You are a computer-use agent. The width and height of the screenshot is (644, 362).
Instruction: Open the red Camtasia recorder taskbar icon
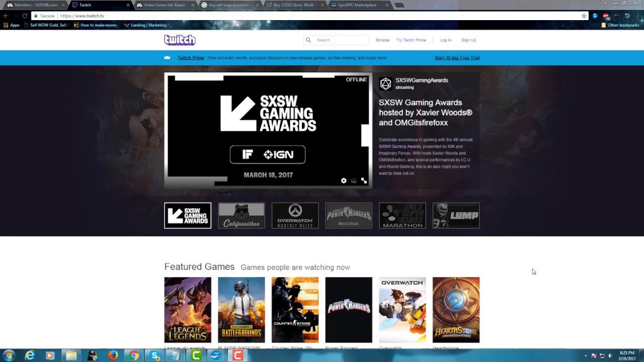point(237,355)
